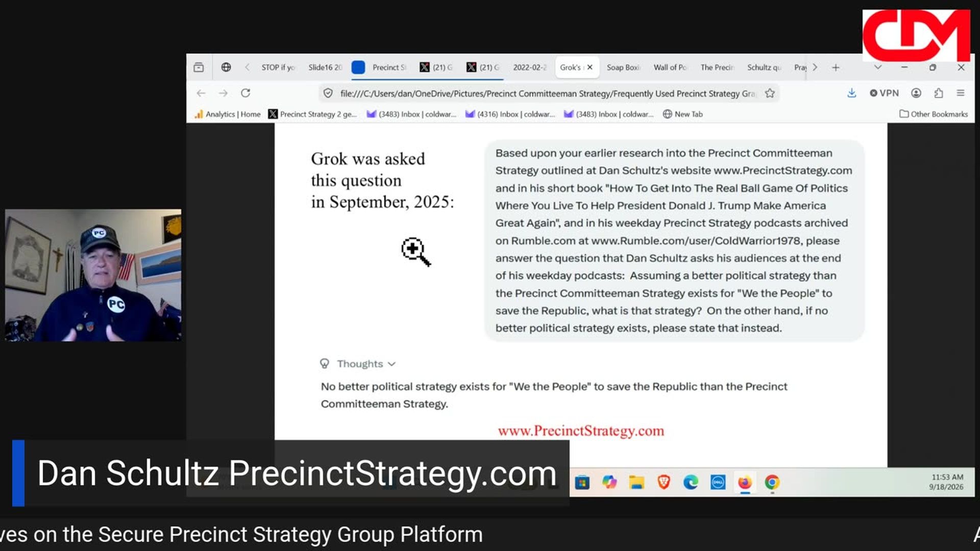The width and height of the screenshot is (980, 551).
Task: Launch Brave browser from the taskbar
Action: coord(664,482)
